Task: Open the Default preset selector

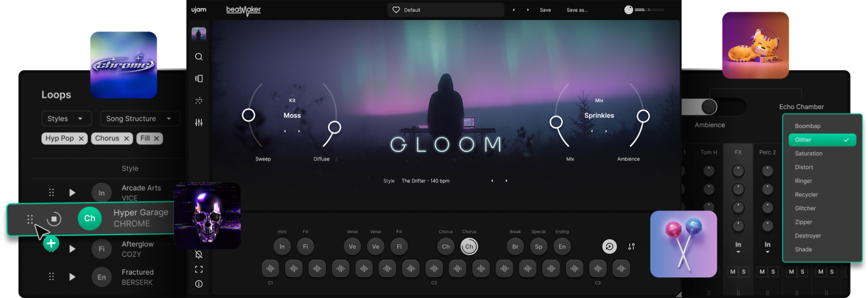Action: [446, 10]
